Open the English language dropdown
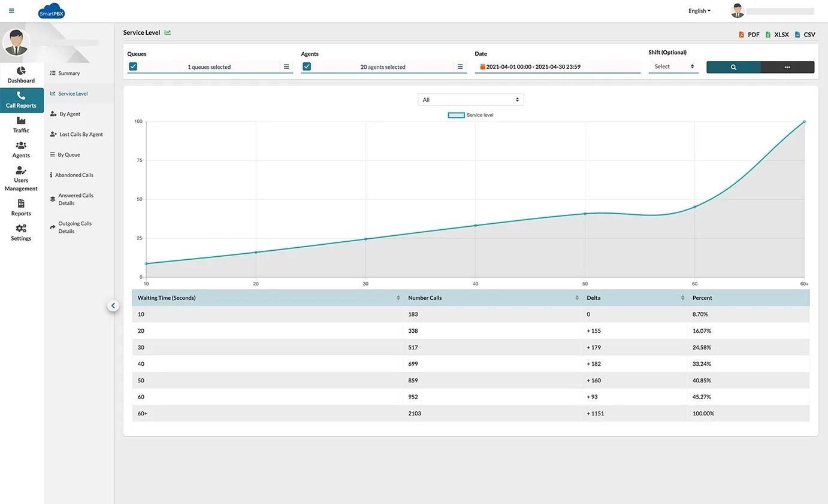This screenshot has height=504, width=828. click(699, 11)
